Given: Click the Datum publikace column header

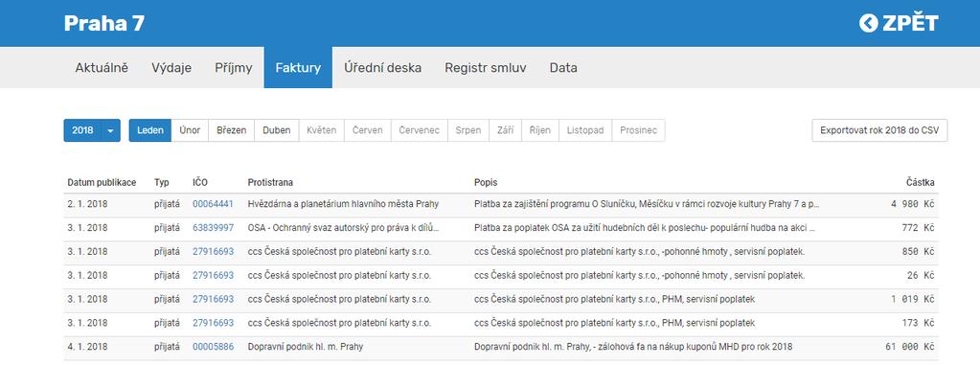Looking at the screenshot, I should coord(102,182).
